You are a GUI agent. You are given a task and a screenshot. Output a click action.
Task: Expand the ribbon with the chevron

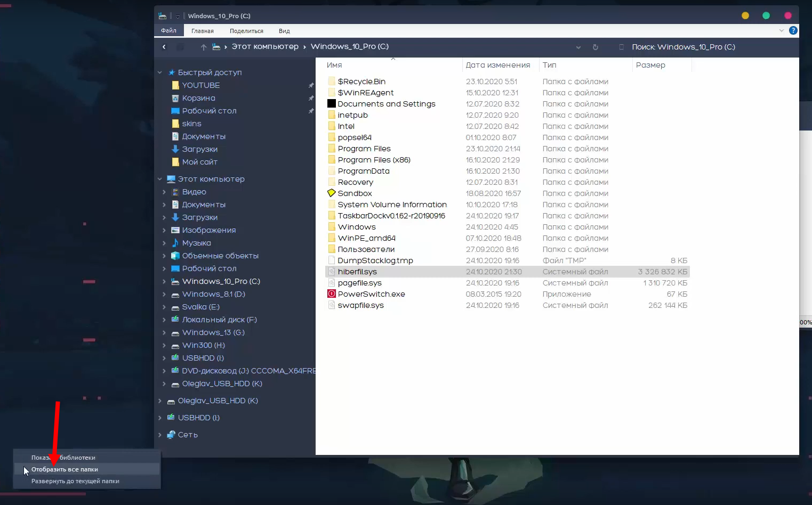pos(782,30)
